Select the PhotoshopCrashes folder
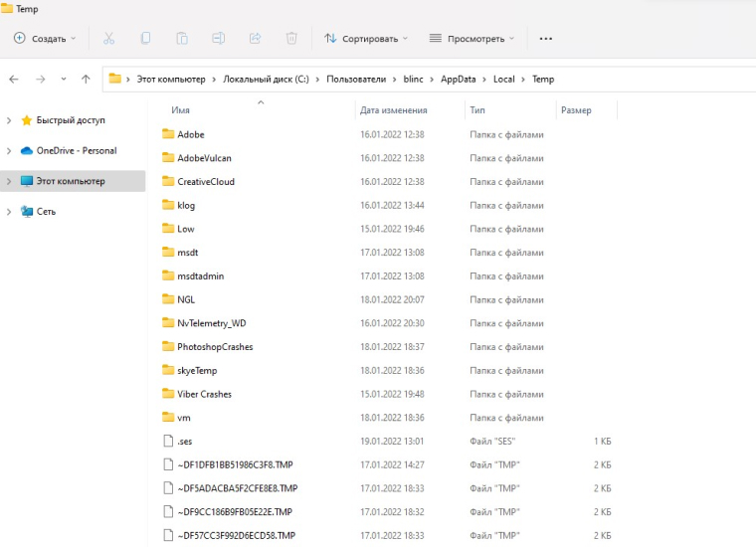The height and width of the screenshot is (547, 756). (x=215, y=347)
